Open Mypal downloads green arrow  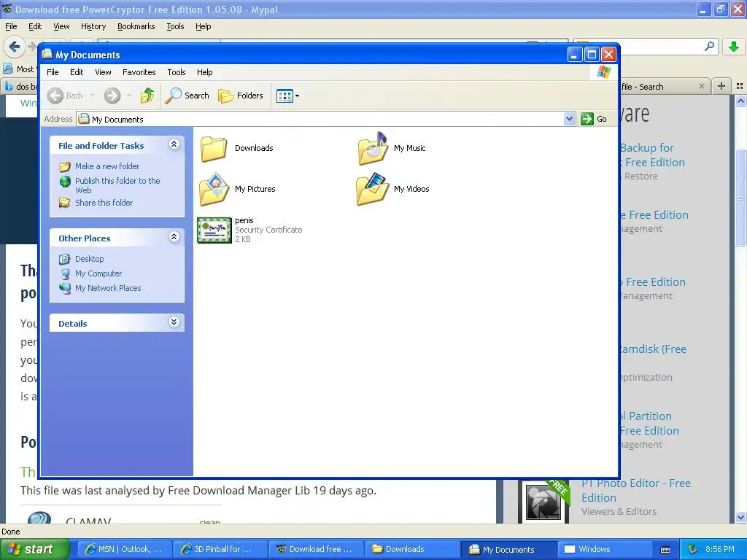734,47
